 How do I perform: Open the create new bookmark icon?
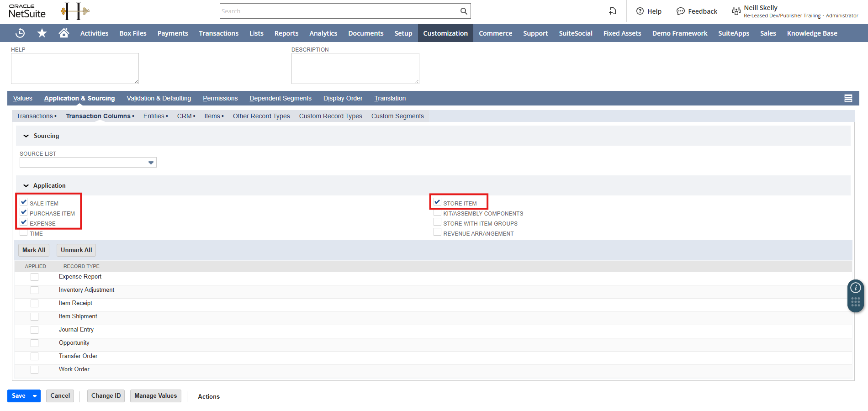tap(613, 11)
